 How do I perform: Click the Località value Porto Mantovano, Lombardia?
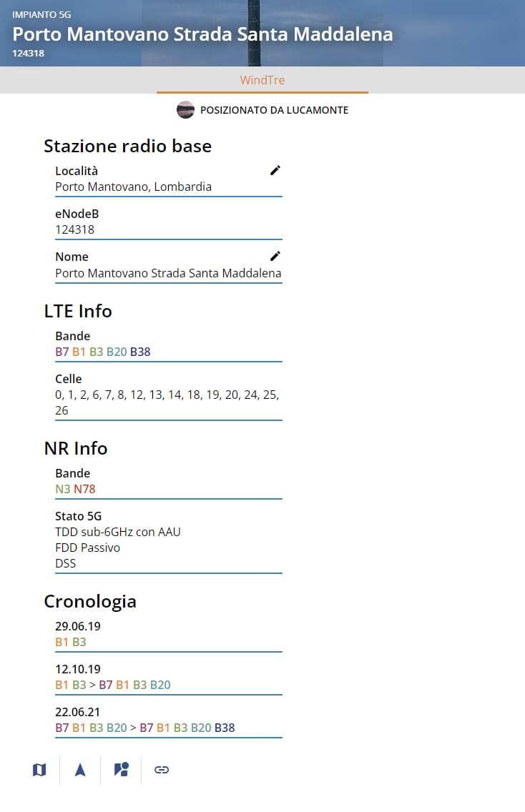point(133,187)
